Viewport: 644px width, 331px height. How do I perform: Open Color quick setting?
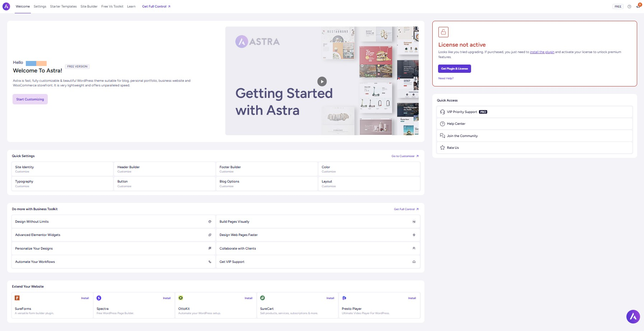[x=369, y=169]
